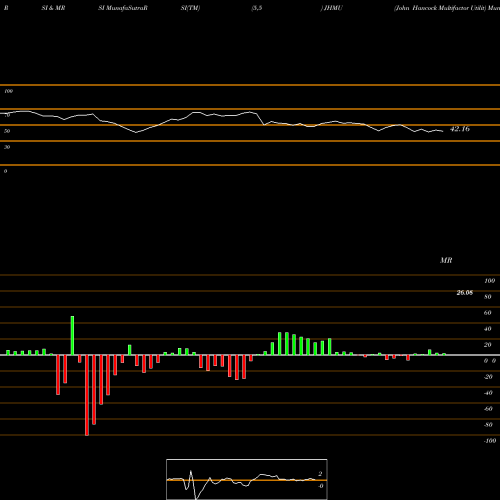500x500 pixels.
Task: Click the 20 label on the MR axis
Action: tap(488, 345)
